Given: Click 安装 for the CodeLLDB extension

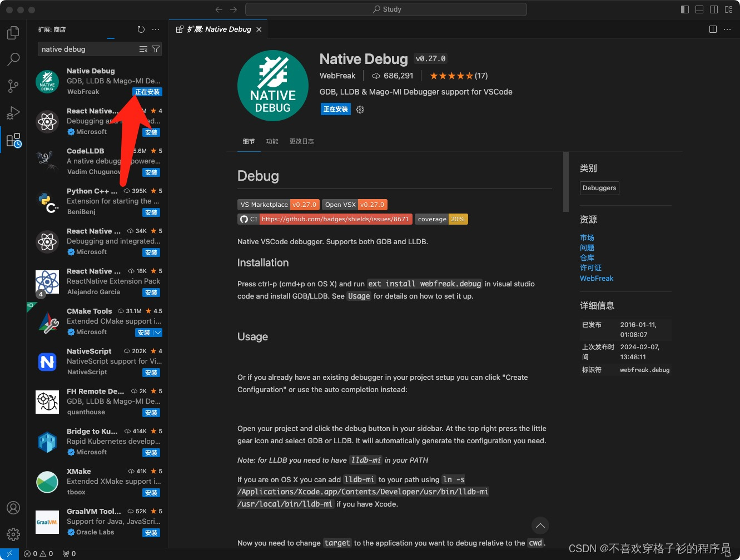Looking at the screenshot, I should click(x=151, y=172).
